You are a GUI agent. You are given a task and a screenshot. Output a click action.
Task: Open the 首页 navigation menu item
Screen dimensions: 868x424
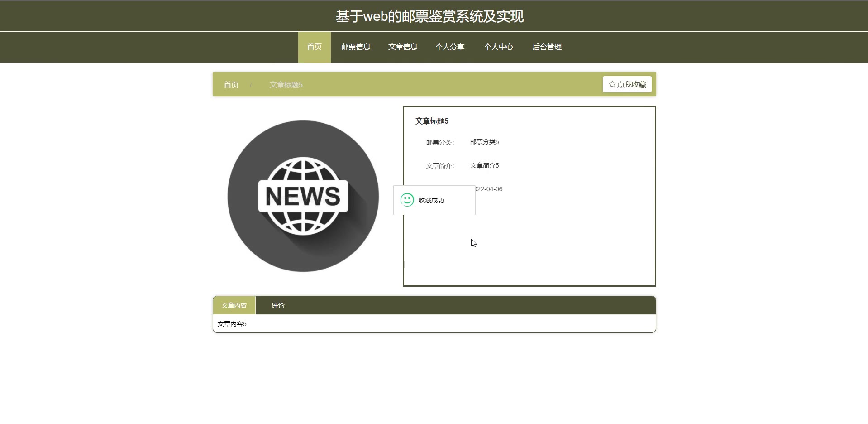coord(315,47)
